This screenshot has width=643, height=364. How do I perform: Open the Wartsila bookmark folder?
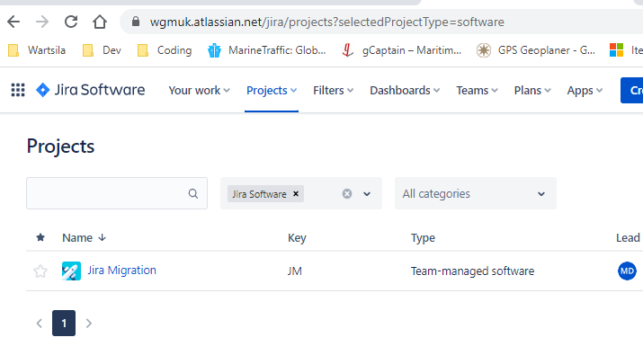tap(37, 50)
